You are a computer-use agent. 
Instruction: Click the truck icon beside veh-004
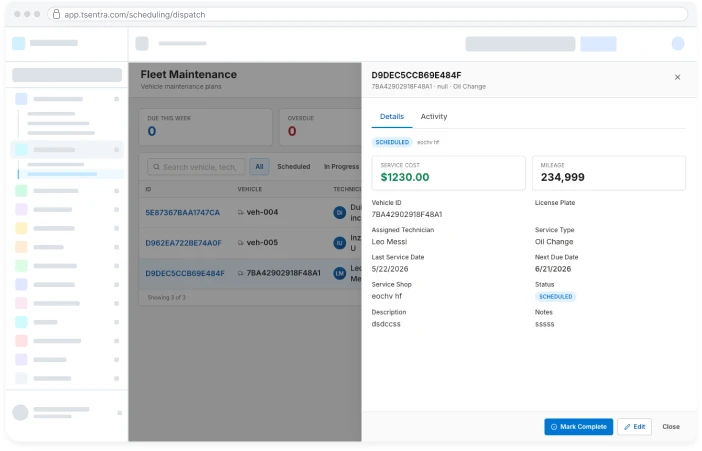[x=241, y=212]
